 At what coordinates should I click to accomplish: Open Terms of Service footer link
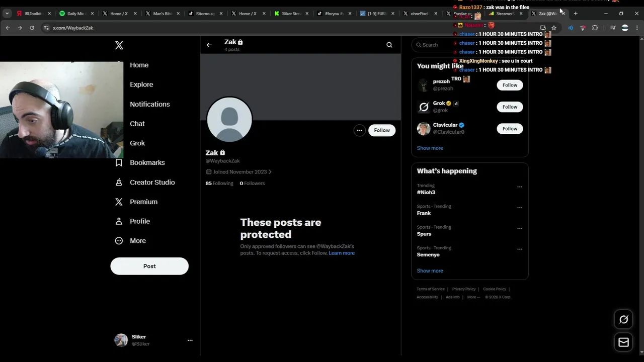coord(431,289)
